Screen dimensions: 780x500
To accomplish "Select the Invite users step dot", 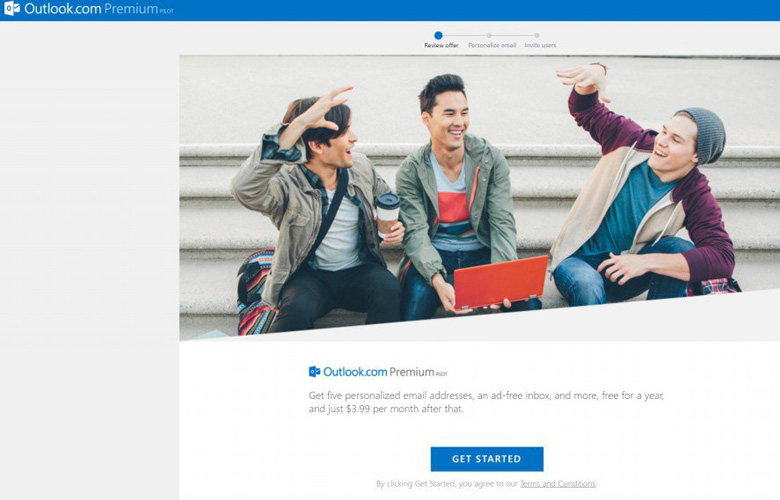I will (537, 35).
